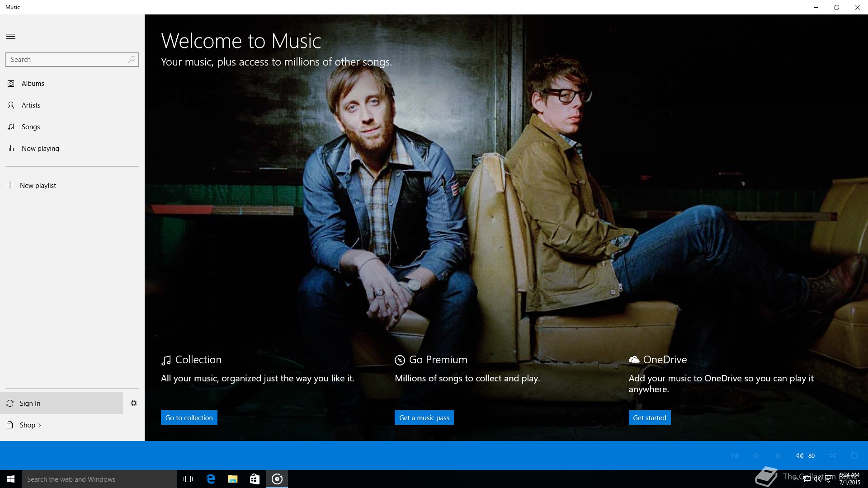Launch Microsoft Edge from the taskbar
The height and width of the screenshot is (488, 868).
(211, 479)
